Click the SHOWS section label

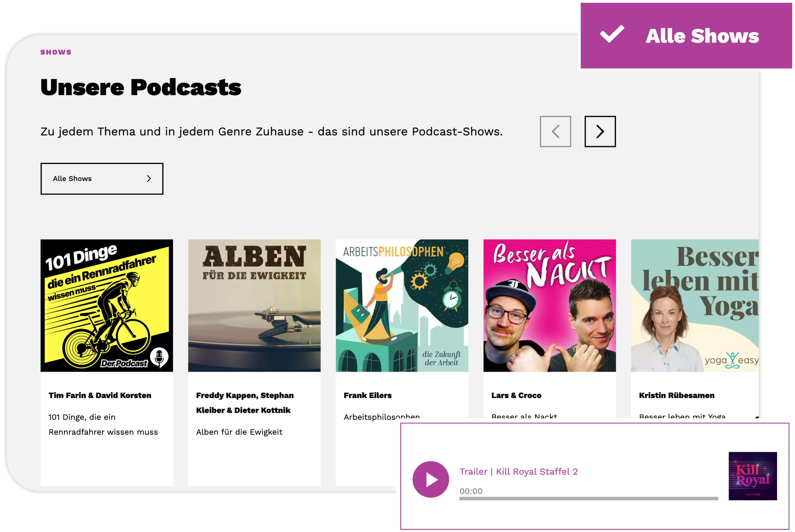[56, 52]
